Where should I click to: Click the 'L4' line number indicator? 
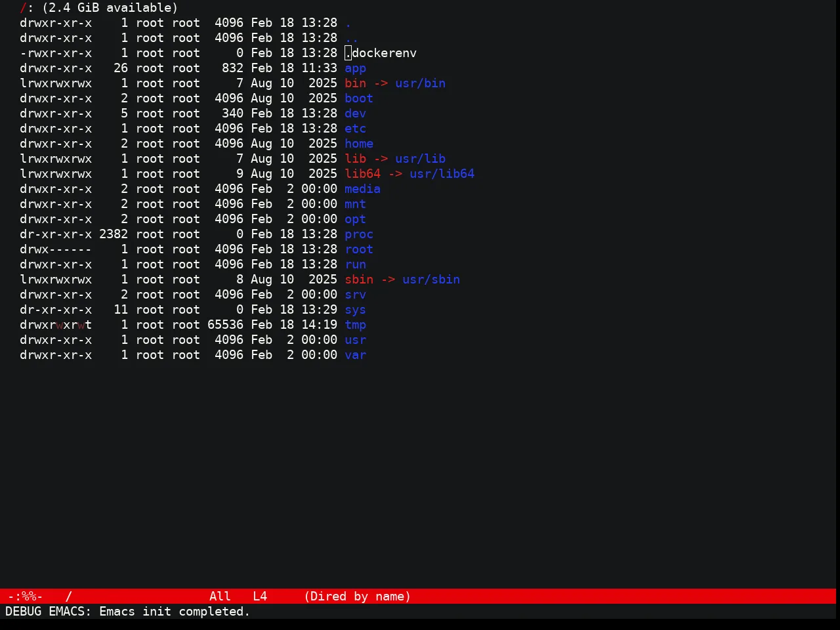point(260,597)
